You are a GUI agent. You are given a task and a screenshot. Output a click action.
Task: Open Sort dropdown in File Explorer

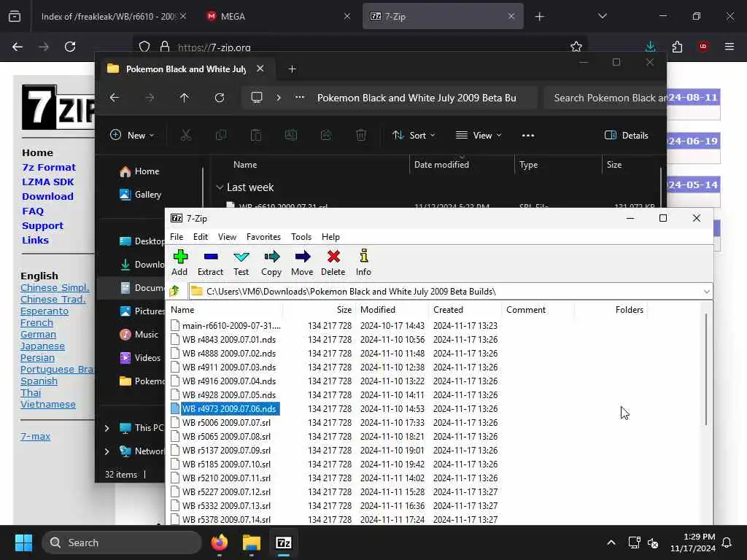tap(414, 135)
